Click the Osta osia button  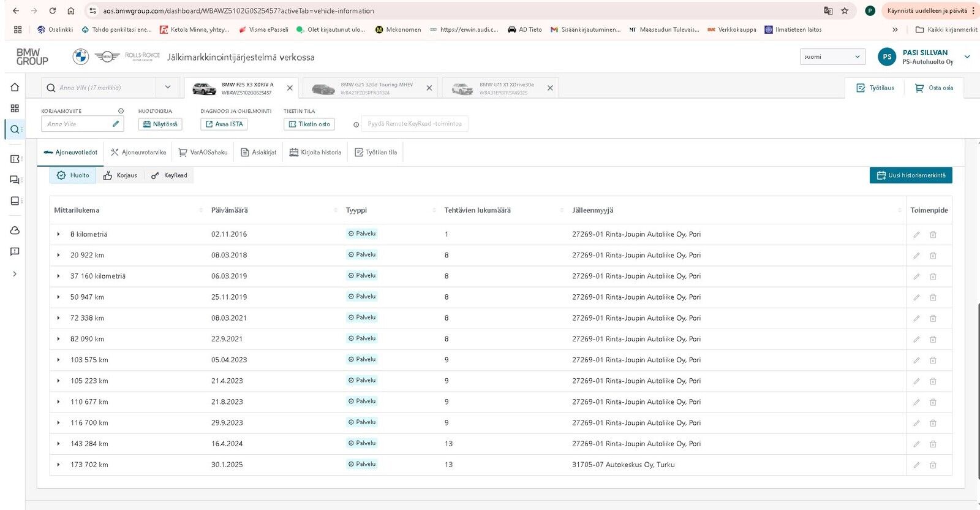coord(934,88)
